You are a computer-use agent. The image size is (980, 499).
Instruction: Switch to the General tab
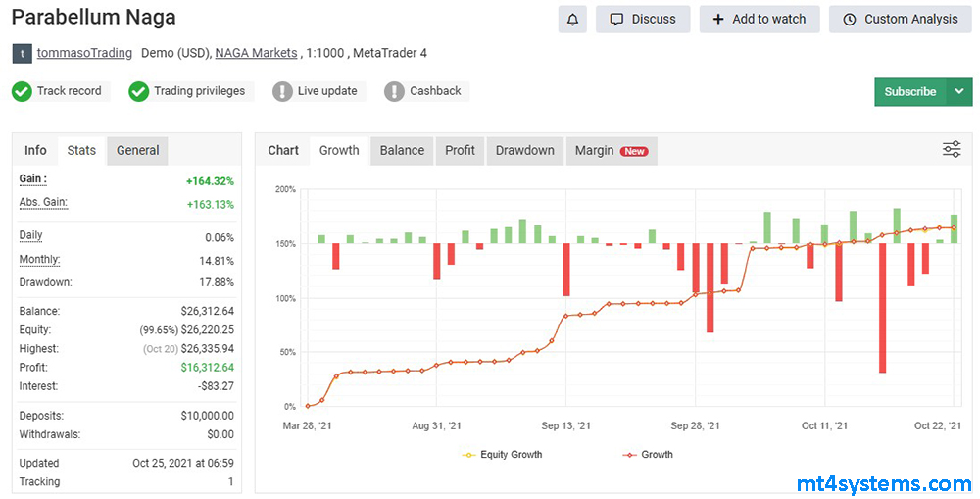tap(137, 150)
